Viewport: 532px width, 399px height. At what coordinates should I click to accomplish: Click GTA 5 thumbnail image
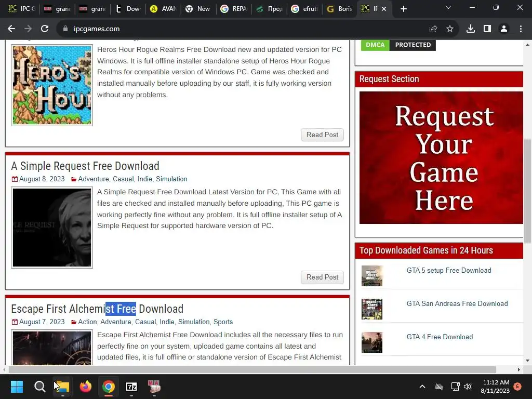[372, 276]
